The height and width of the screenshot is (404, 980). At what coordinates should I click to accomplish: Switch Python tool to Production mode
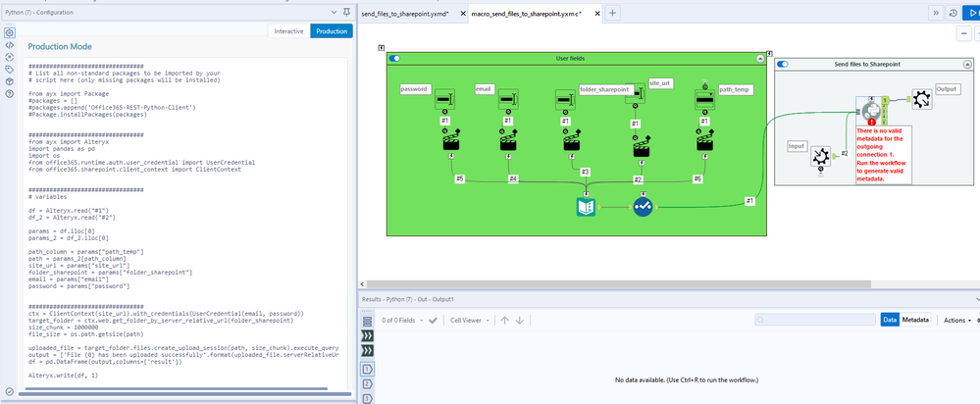pyautogui.click(x=332, y=31)
